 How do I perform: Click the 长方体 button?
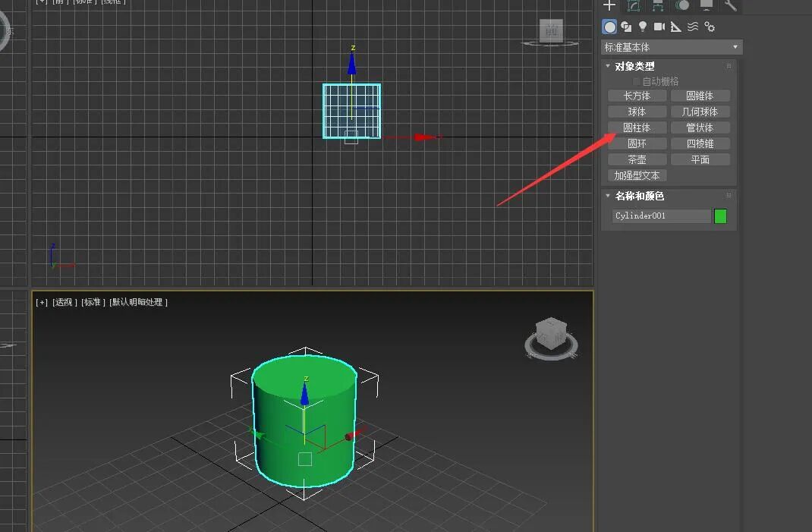[x=637, y=96]
